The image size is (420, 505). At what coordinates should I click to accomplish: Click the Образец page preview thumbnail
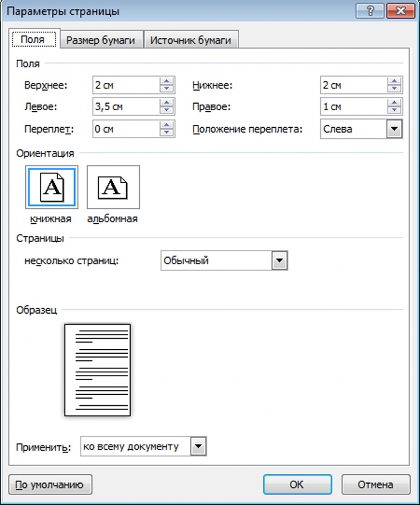(97, 370)
